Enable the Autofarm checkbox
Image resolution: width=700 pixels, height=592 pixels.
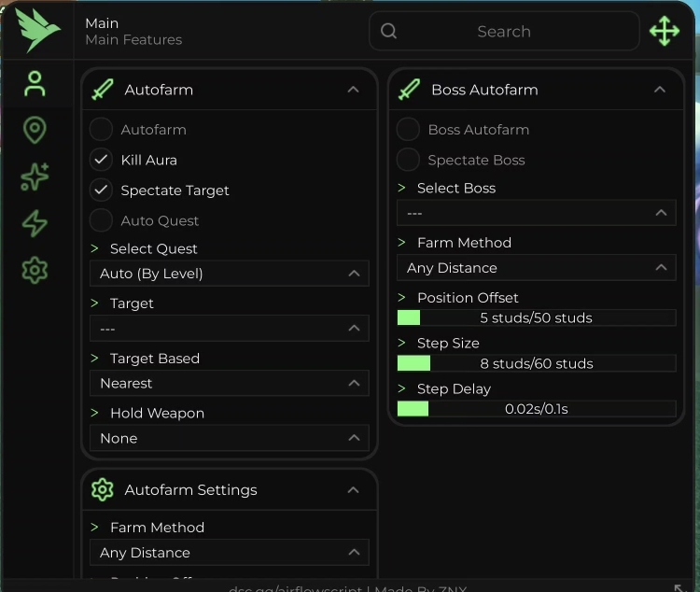[101, 130]
